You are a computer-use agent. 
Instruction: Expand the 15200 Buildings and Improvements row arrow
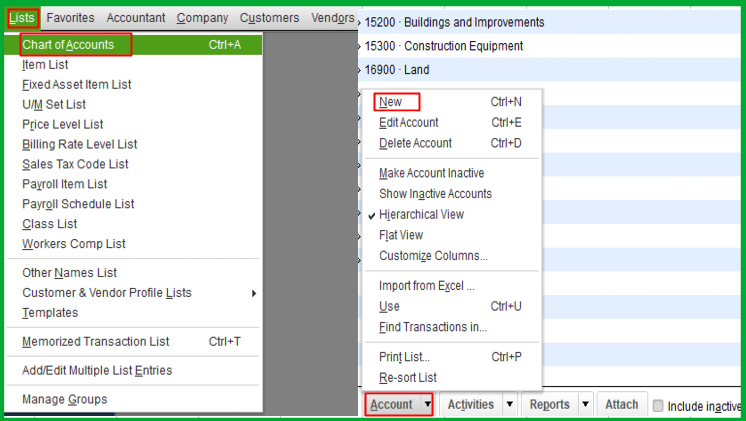(360, 22)
